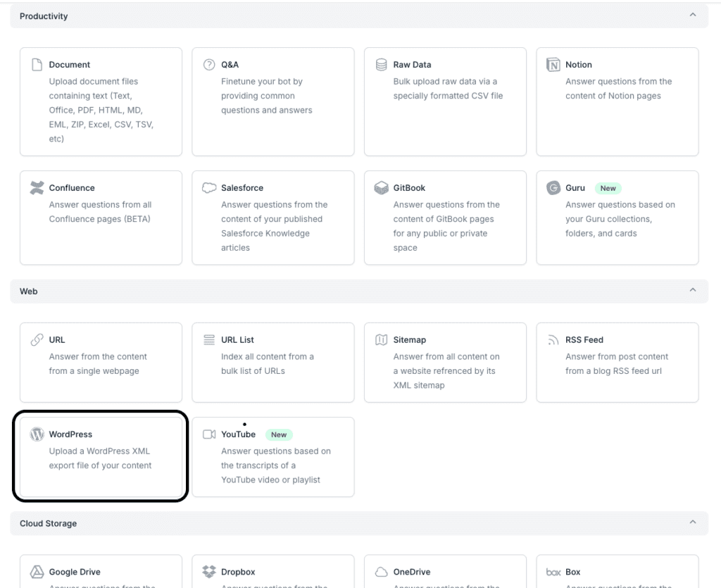The height and width of the screenshot is (588, 721).
Task: Collapse the Productivity section chevron
Action: 693,15
